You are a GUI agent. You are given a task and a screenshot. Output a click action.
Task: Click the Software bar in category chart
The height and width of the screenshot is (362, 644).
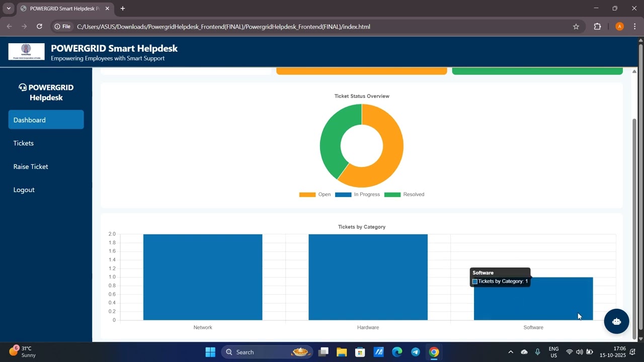(533, 299)
